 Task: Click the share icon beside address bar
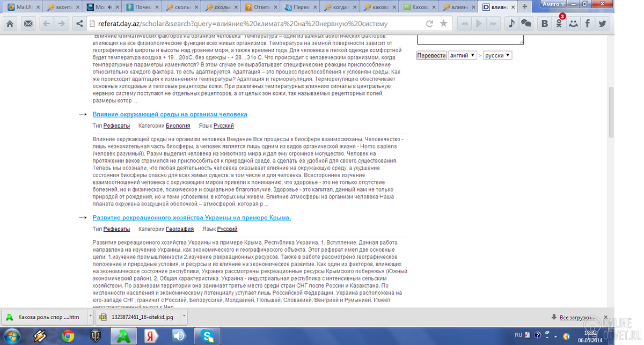pyautogui.click(x=79, y=24)
